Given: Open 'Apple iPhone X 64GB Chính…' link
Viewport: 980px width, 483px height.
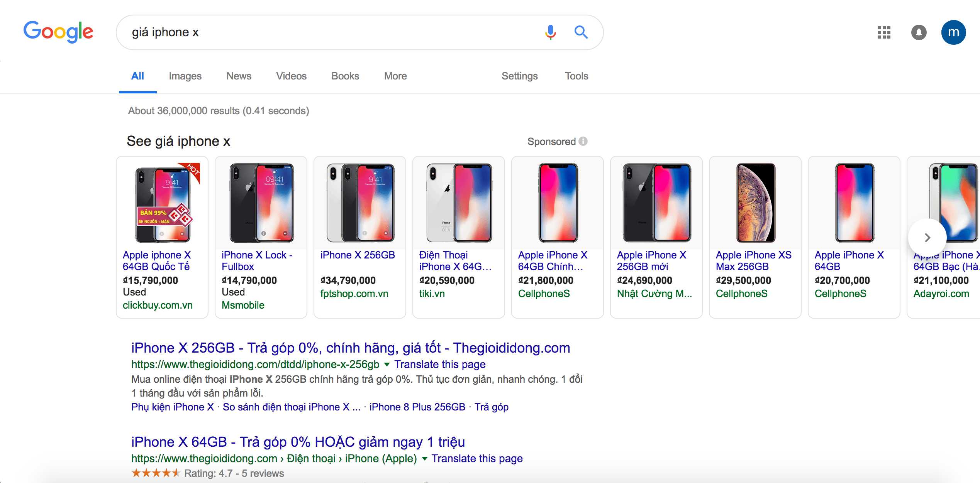Looking at the screenshot, I should coord(553,261).
